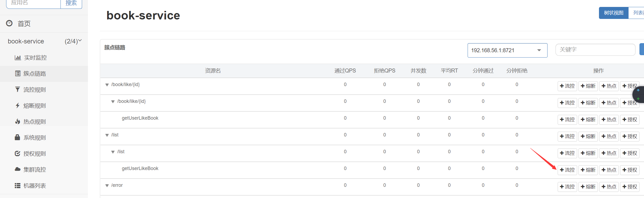Click the 授权规则 check-square icon
The width and height of the screenshot is (644, 198).
coord(18,153)
